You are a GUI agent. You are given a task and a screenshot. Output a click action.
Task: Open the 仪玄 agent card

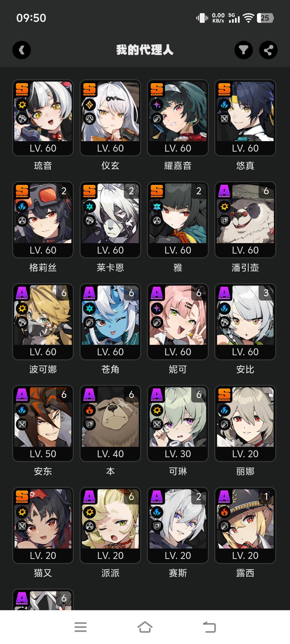click(110, 118)
